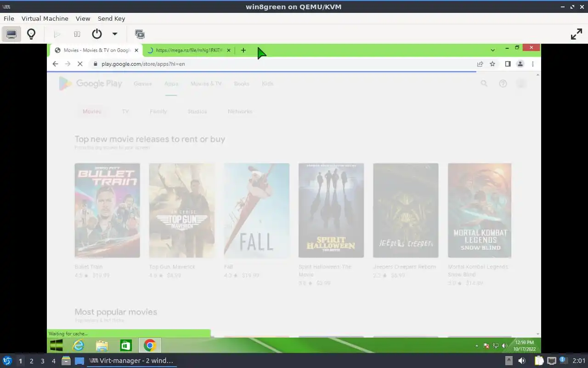
Task: Open the Send Key menu
Action: [111, 18]
